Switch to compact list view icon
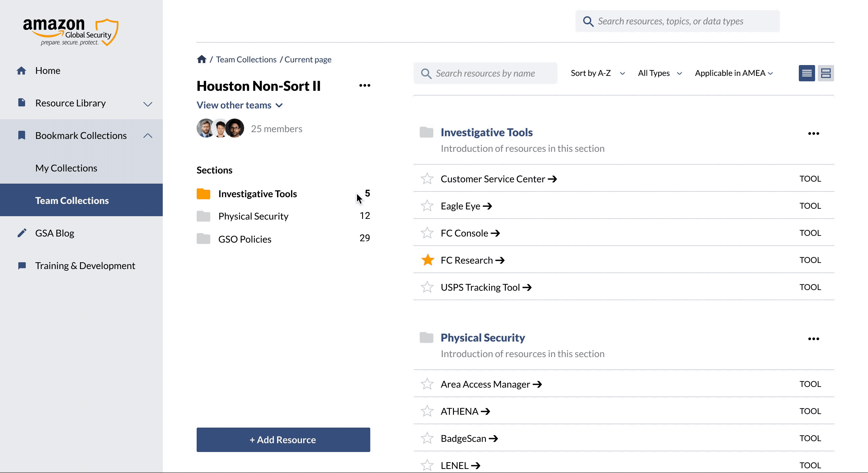The width and height of the screenshot is (868, 473). click(x=807, y=73)
